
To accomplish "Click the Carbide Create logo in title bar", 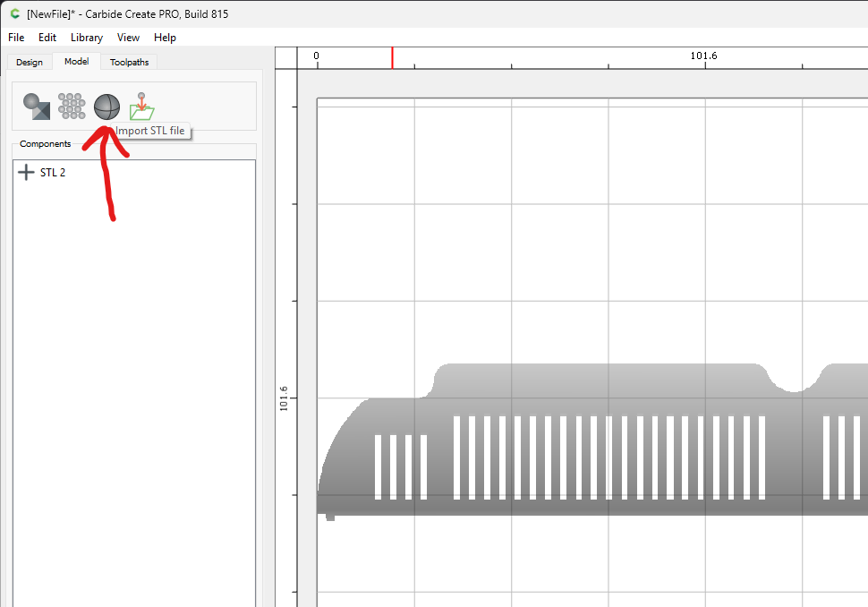I will click(15, 13).
